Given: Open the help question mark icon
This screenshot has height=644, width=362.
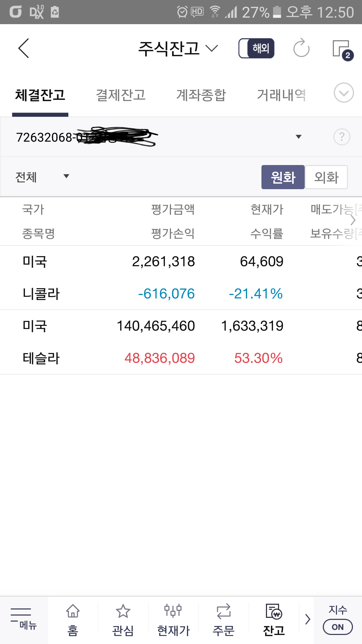Looking at the screenshot, I should coord(342,137).
